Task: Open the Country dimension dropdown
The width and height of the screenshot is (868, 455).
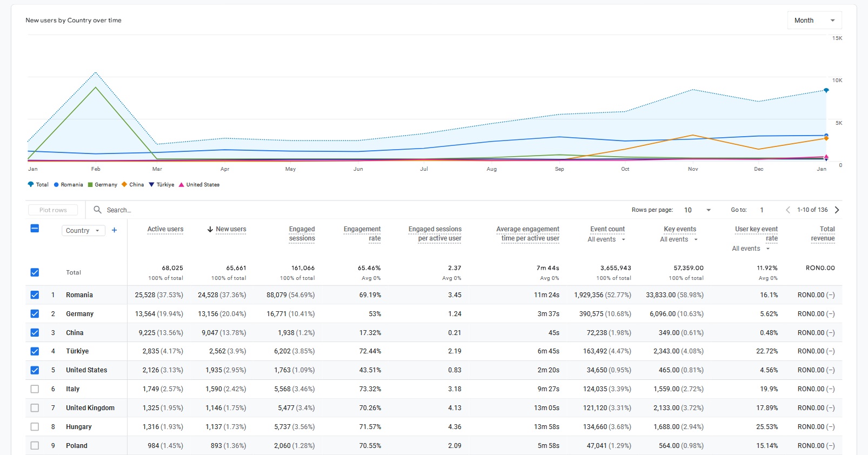Action: click(83, 231)
